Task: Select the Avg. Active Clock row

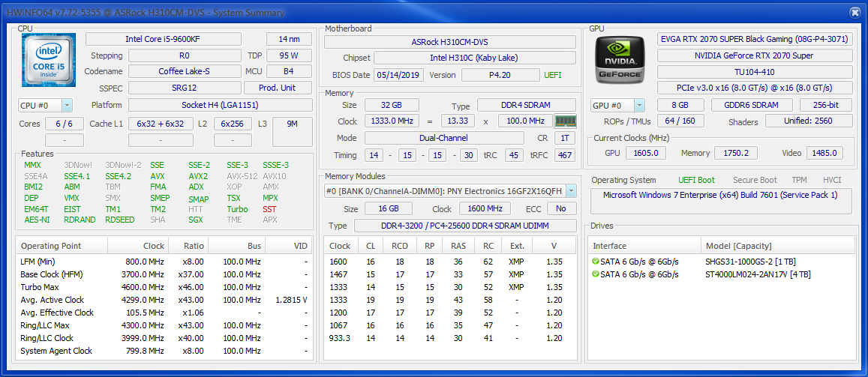Action: click(164, 300)
